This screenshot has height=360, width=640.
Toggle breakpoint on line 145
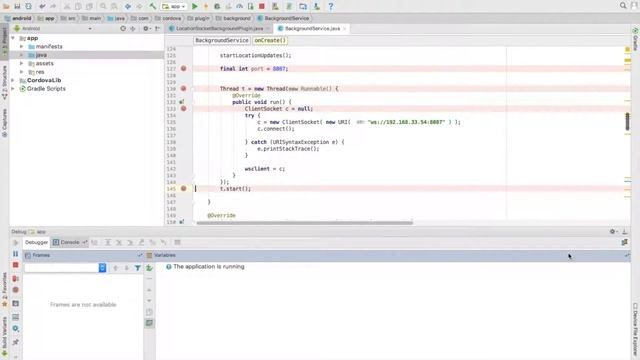[x=183, y=189]
